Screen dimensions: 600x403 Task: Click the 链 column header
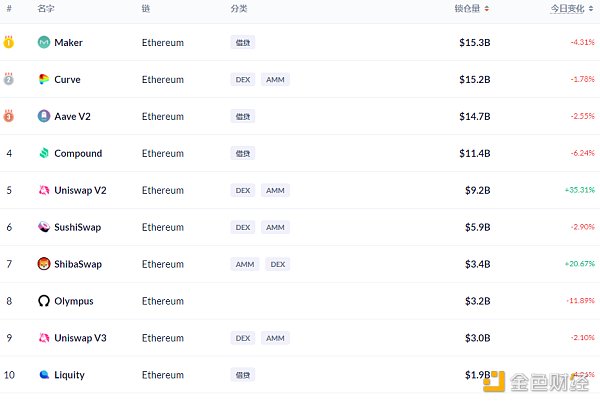click(146, 8)
